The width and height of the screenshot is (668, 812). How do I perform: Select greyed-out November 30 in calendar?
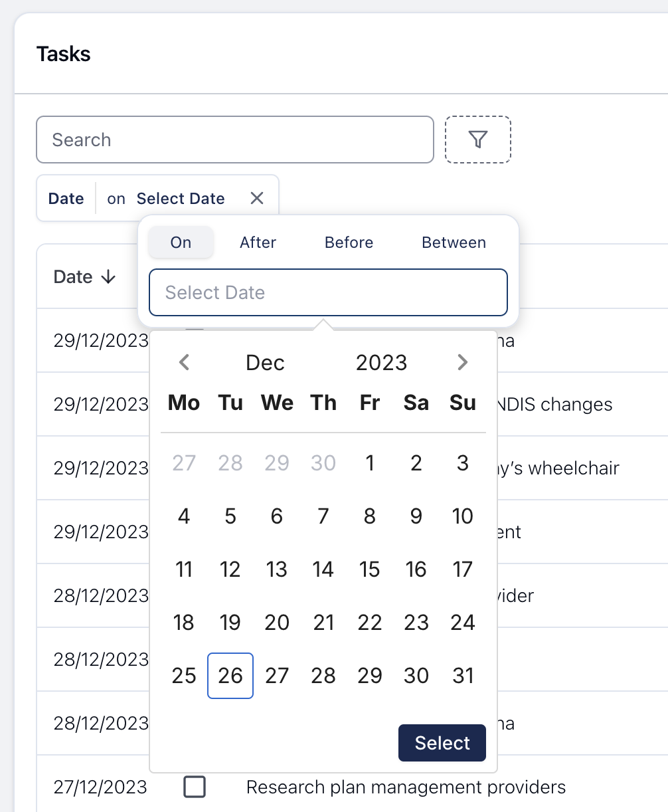click(323, 463)
